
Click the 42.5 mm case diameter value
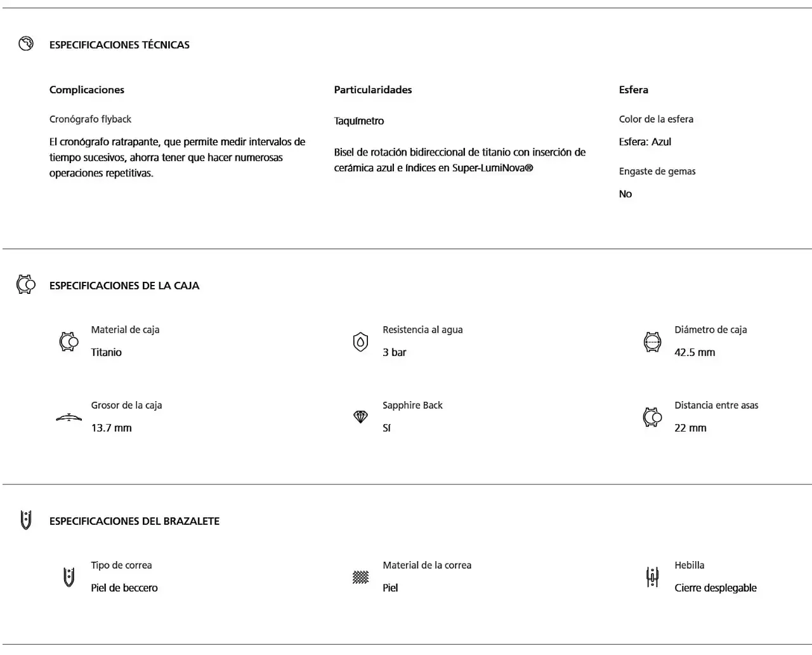[695, 352]
